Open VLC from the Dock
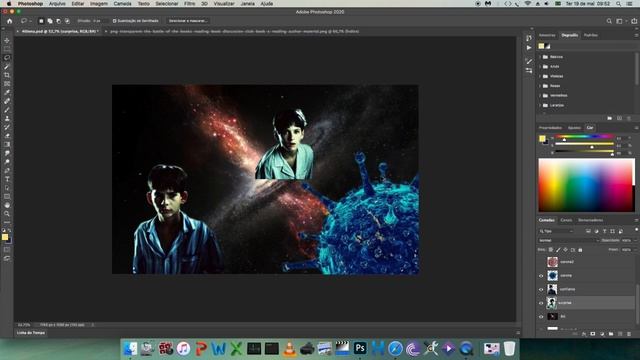640x360 pixels. [289, 348]
